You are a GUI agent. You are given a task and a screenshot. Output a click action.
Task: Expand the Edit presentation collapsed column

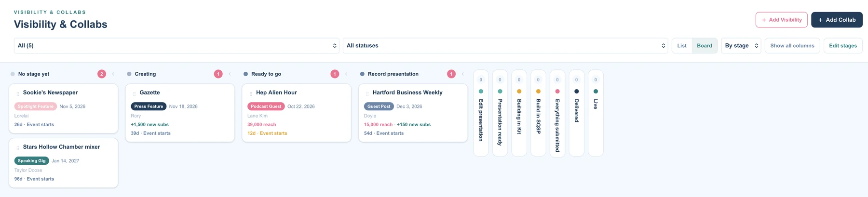tap(481, 113)
